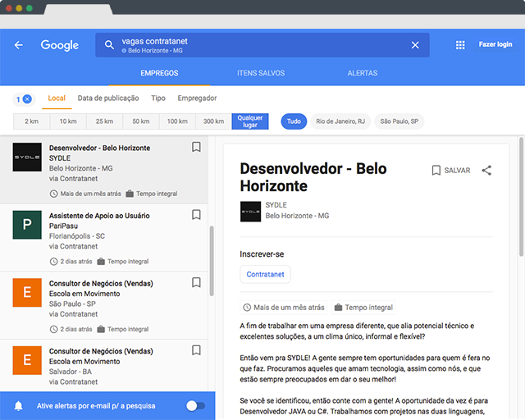Bookmark the Desenvolvedor - Belo Horizonte listing
The width and height of the screenshot is (525, 420).
[x=196, y=148]
